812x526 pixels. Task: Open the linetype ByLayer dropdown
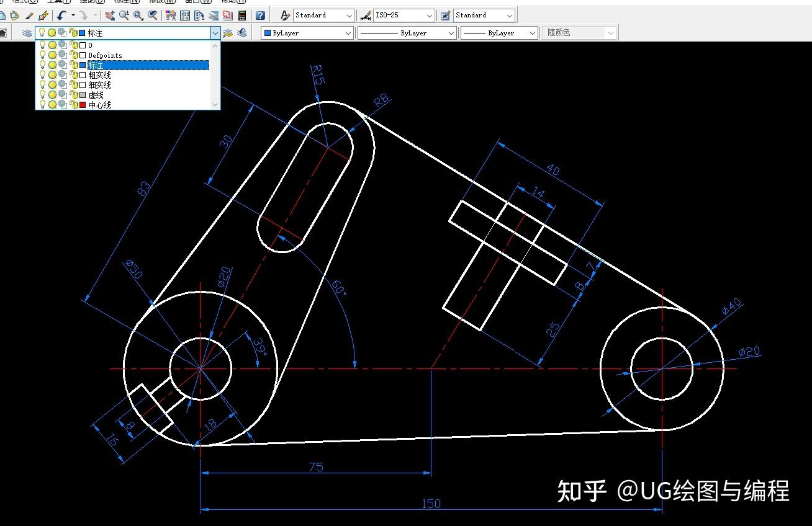pyautogui.click(x=451, y=33)
